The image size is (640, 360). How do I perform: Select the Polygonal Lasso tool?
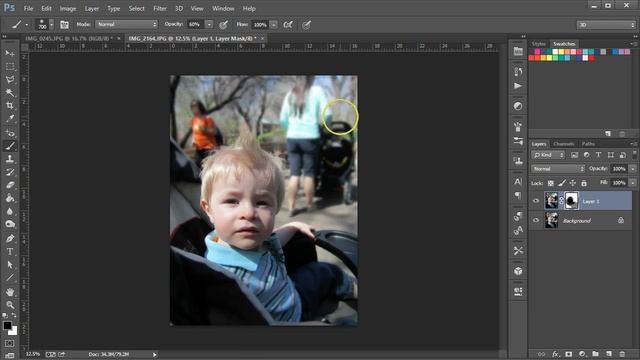[x=10, y=80]
